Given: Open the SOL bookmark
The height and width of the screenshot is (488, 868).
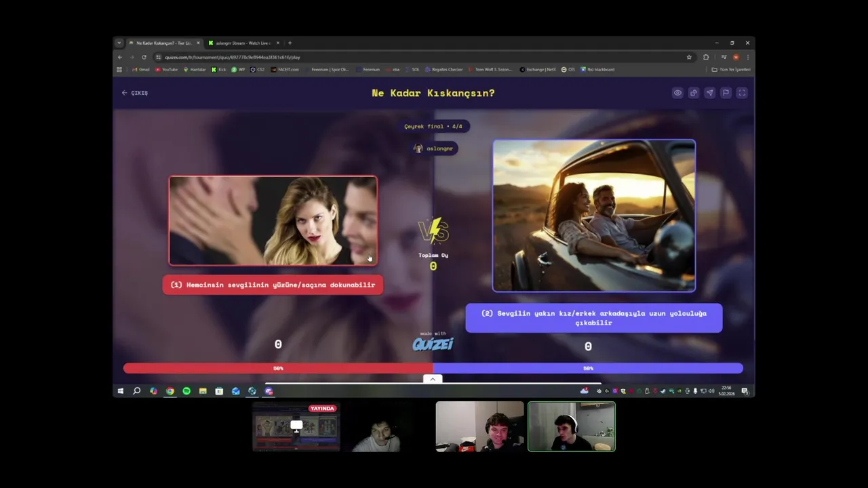Looking at the screenshot, I should tap(412, 69).
